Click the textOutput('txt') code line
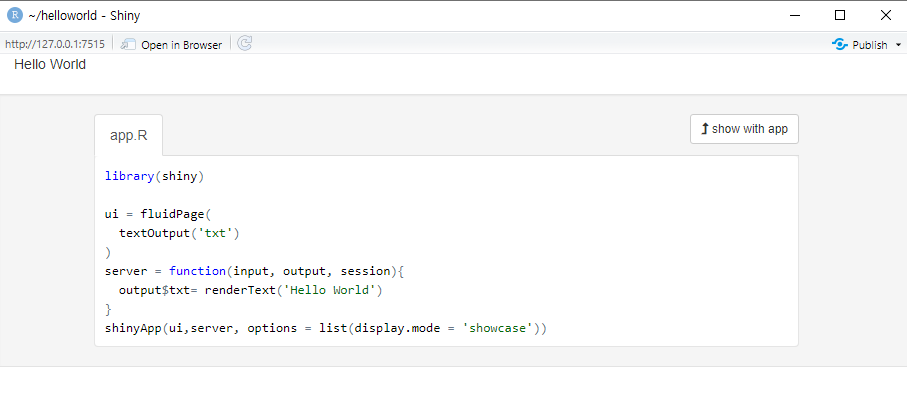The height and width of the screenshot is (419, 907). pyautogui.click(x=179, y=233)
